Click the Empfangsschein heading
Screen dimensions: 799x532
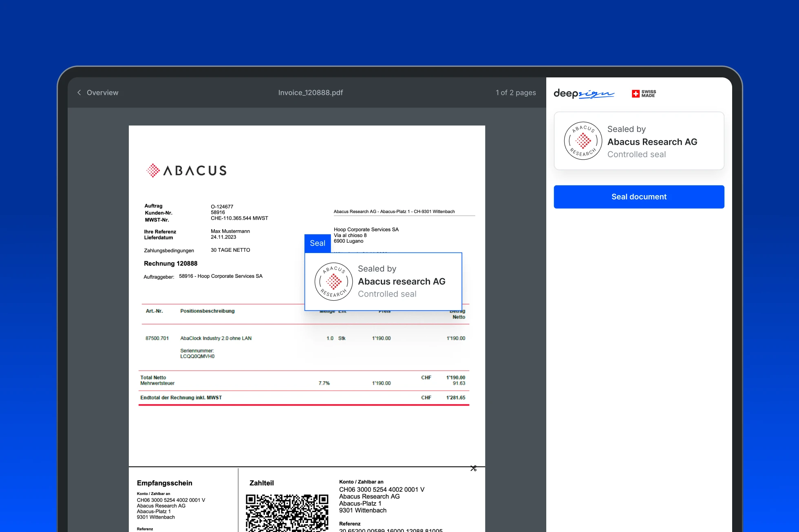(164, 483)
